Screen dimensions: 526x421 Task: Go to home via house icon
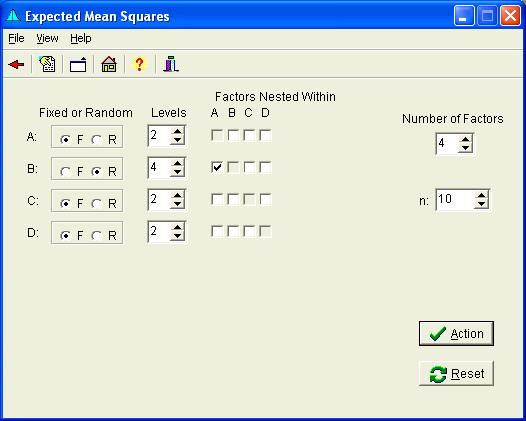109,64
